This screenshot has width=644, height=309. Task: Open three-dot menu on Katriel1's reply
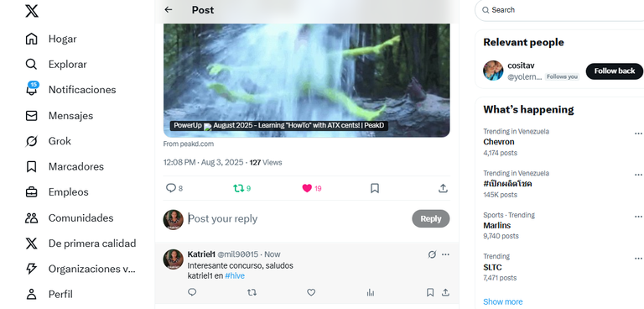point(445,254)
